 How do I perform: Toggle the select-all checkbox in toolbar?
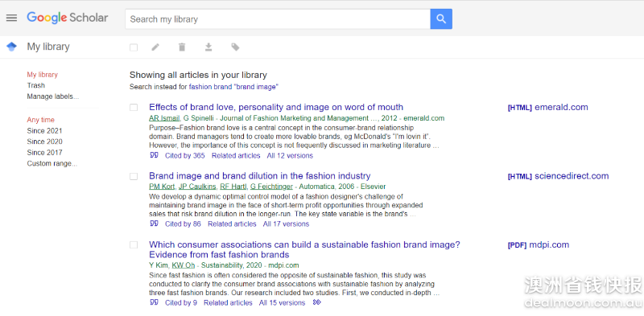click(134, 47)
